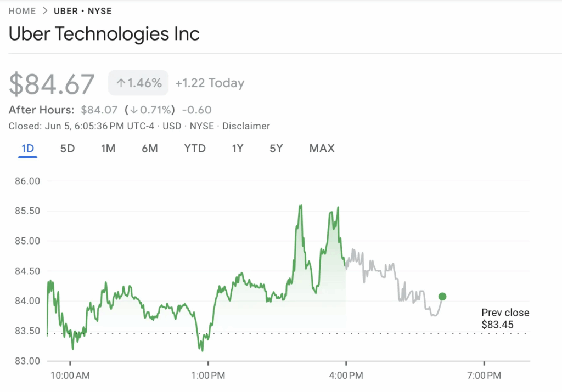Show the 6M chart range

[x=149, y=149]
